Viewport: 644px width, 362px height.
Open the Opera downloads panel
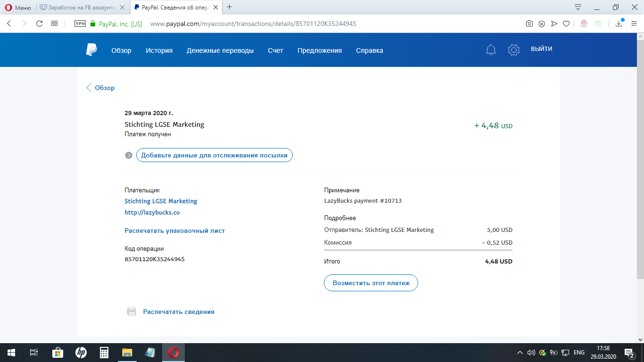pyautogui.click(x=619, y=23)
